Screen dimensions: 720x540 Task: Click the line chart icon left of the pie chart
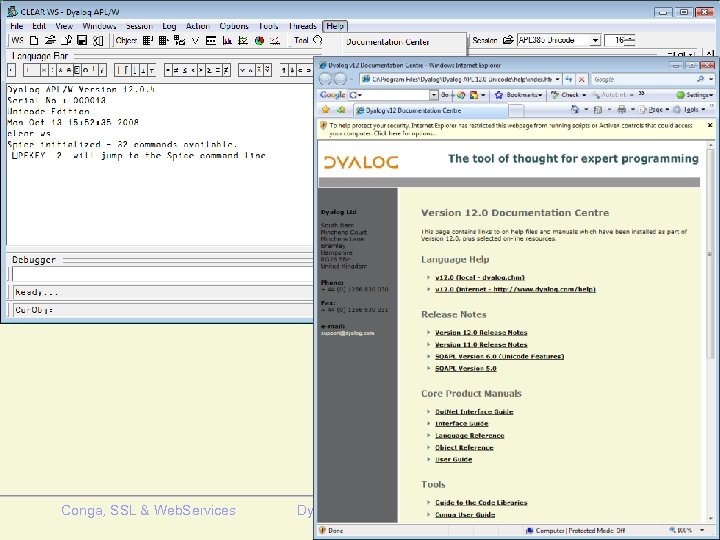click(x=243, y=40)
